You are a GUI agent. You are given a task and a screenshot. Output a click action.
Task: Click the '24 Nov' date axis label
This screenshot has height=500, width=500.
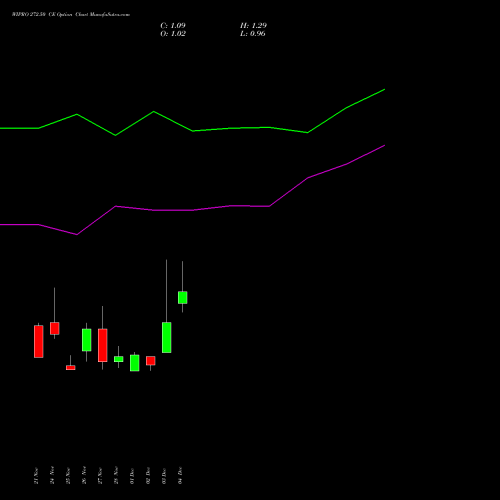[x=52, y=476]
